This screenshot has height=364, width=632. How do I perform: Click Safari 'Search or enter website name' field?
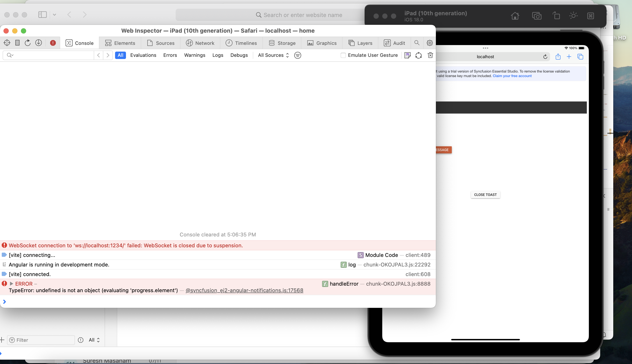pyautogui.click(x=270, y=15)
